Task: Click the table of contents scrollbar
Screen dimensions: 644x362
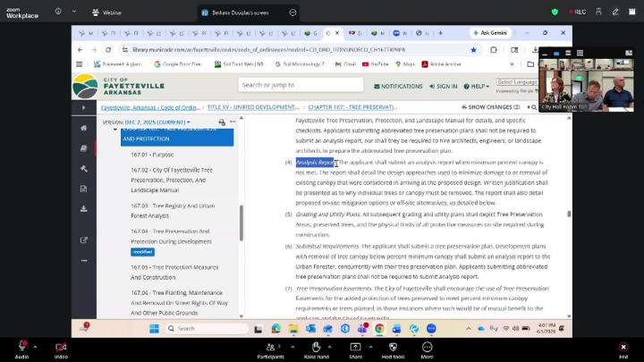Action: [240, 223]
